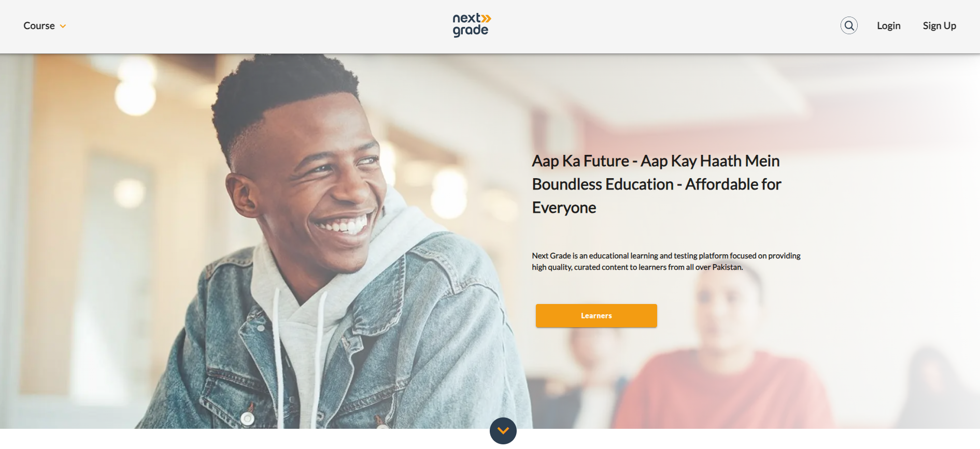The height and width of the screenshot is (449, 980).
Task: Open the Sign Up page
Action: [939, 26]
